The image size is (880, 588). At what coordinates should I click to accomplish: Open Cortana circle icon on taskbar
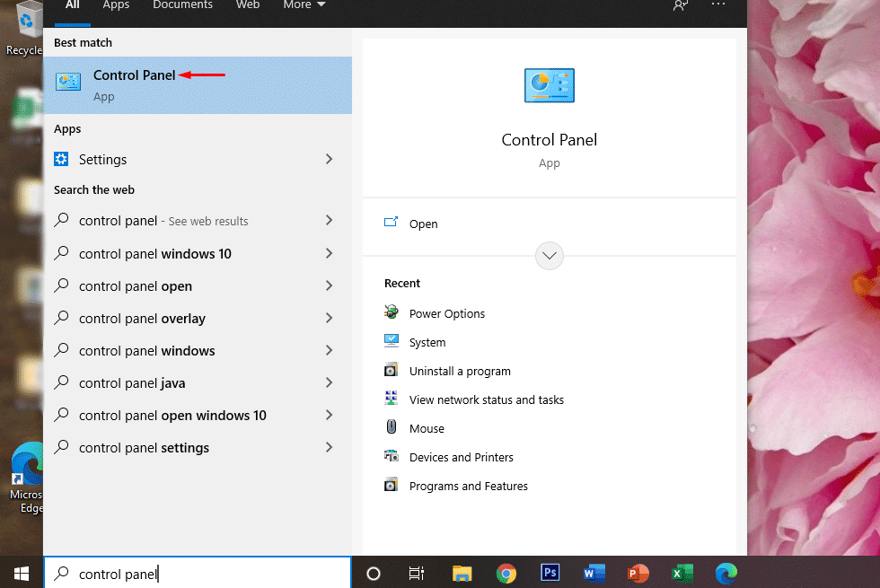(374, 573)
